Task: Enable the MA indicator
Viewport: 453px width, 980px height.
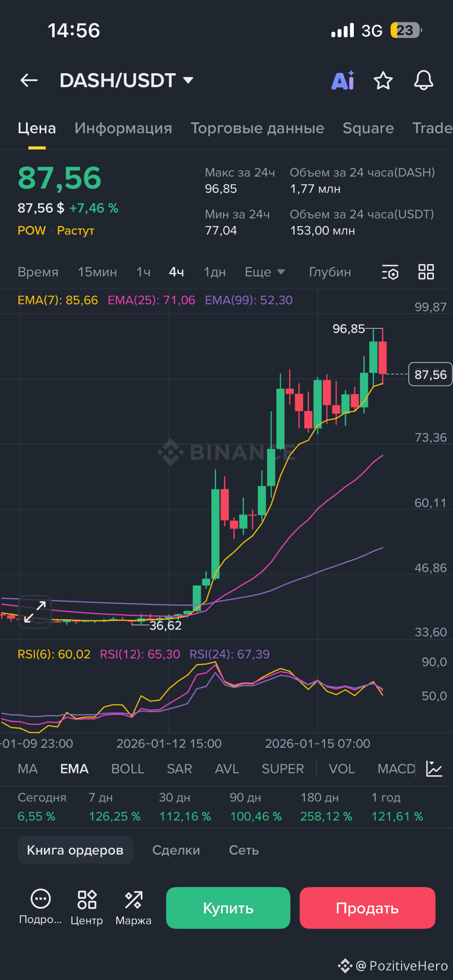Action: tap(27, 768)
